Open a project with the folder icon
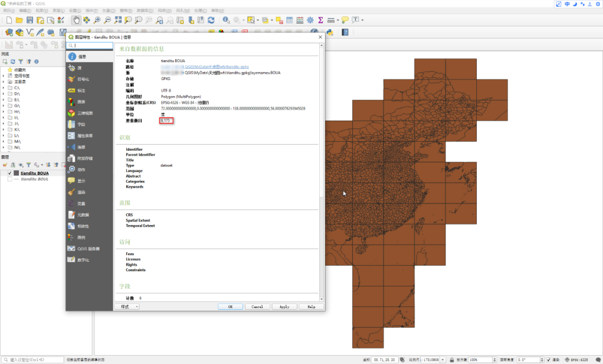This screenshot has height=364, width=603. [19, 20]
